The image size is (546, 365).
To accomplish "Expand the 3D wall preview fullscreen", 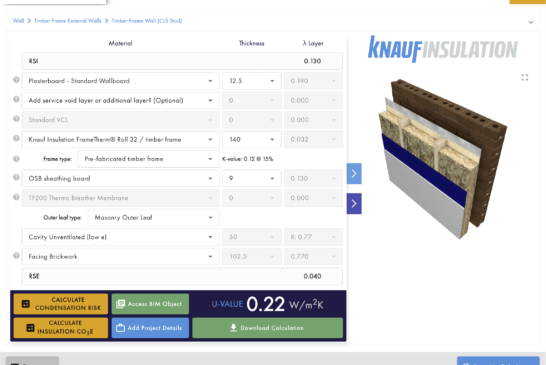I will pyautogui.click(x=525, y=77).
